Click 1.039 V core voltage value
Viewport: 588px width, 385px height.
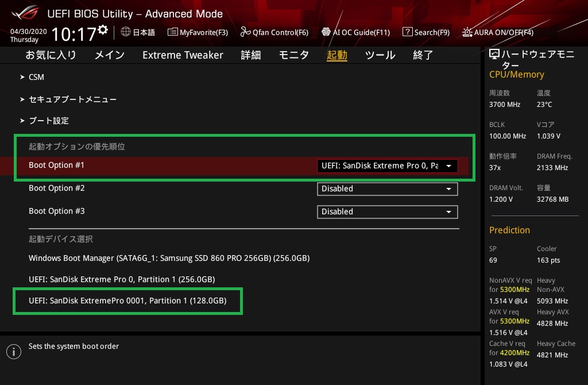pos(548,136)
